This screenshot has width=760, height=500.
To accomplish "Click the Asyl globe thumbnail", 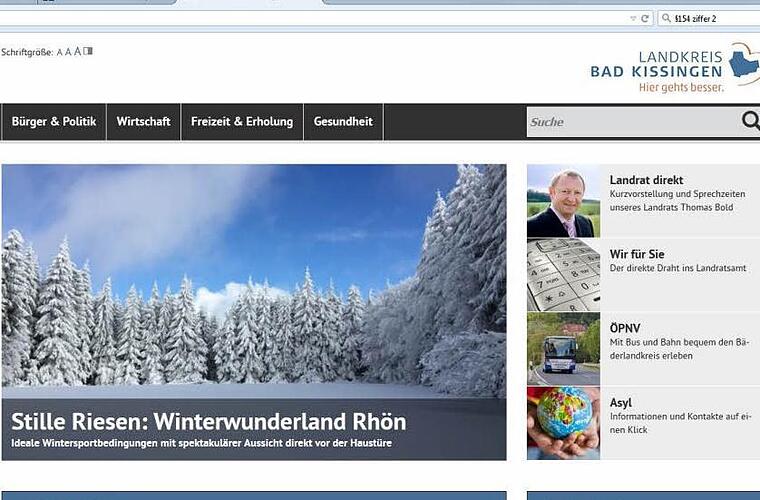I will click(x=563, y=423).
